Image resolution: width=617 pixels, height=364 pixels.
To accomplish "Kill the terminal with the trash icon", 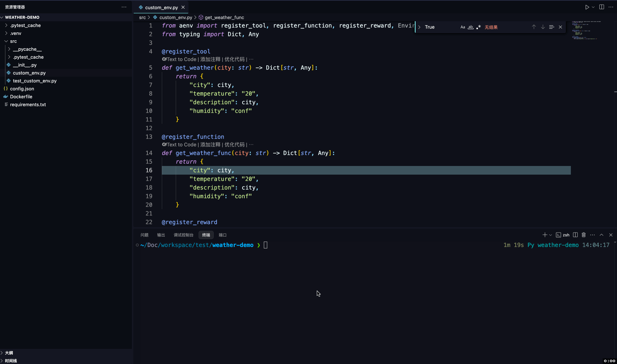I will click(x=584, y=235).
